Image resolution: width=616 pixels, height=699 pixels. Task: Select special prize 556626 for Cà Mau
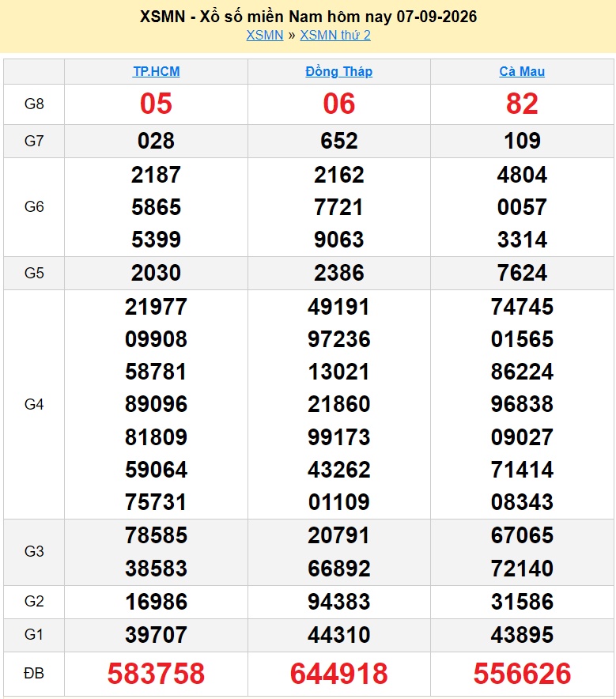(522, 674)
